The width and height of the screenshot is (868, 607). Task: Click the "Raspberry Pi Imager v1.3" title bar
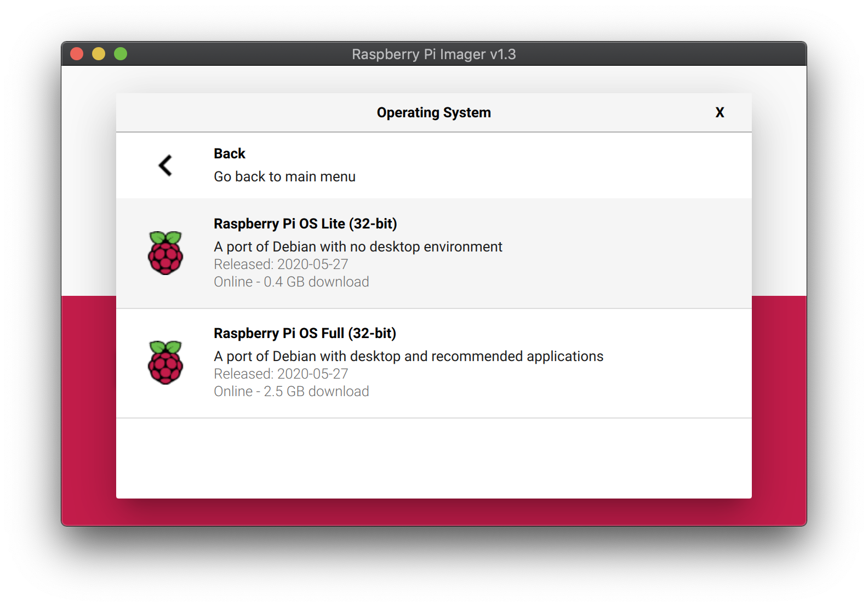(433, 54)
